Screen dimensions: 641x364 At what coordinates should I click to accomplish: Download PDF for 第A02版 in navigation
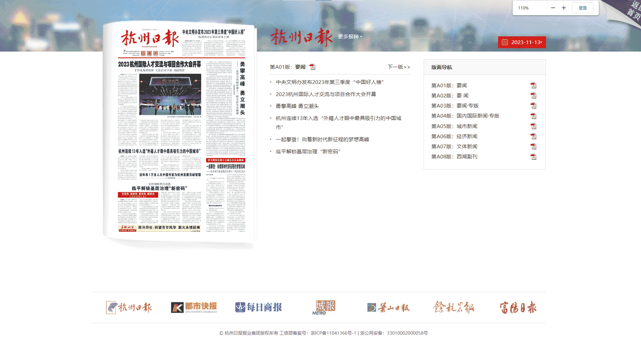(x=533, y=96)
